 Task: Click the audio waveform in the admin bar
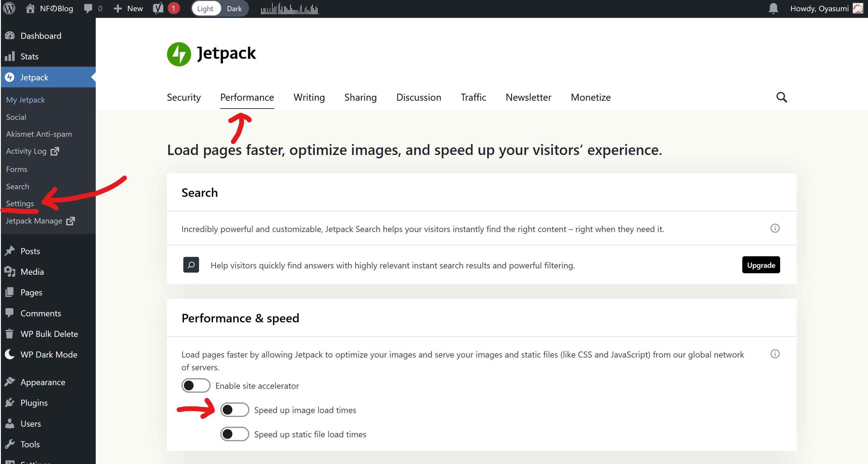(290, 9)
